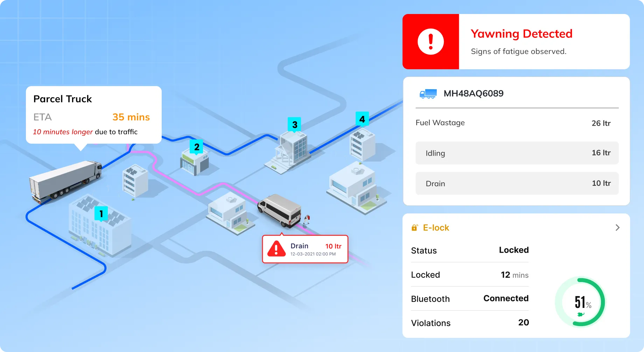Click the Parcel Truck ETA tooltip

93,115
